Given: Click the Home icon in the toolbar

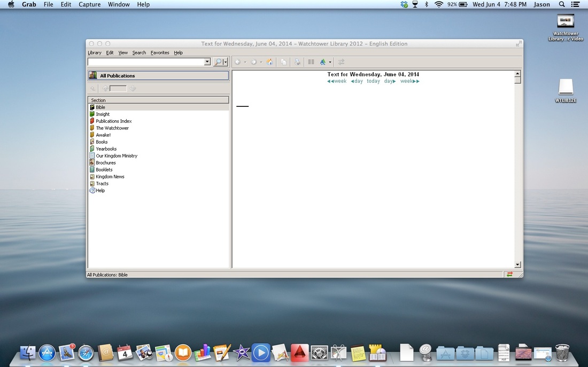Looking at the screenshot, I should click(x=269, y=62).
